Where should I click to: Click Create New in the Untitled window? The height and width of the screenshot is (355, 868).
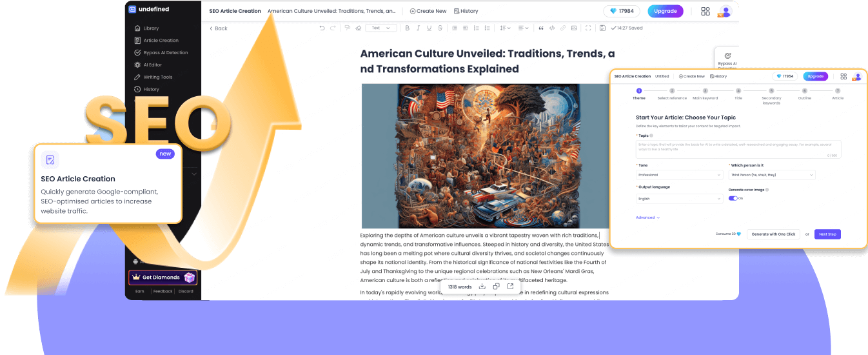click(692, 76)
